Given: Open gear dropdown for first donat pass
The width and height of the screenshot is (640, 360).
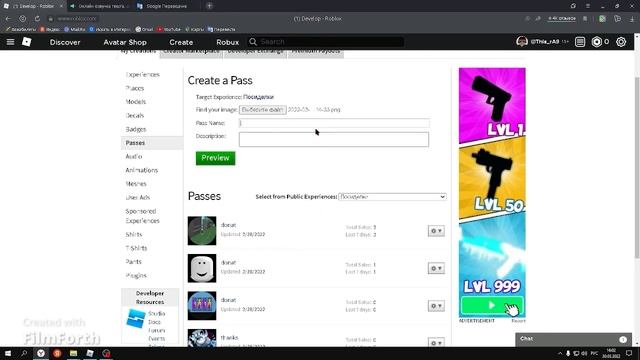Looking at the screenshot, I should coord(436,231).
